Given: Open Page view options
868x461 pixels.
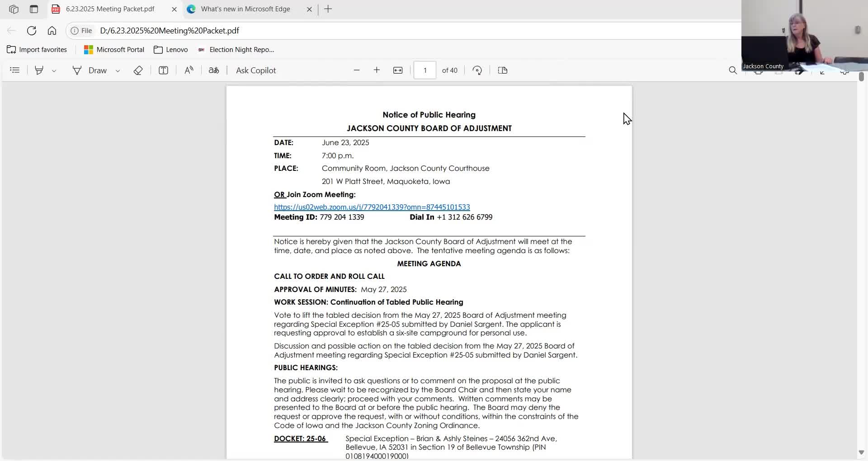Looking at the screenshot, I should coord(503,71).
